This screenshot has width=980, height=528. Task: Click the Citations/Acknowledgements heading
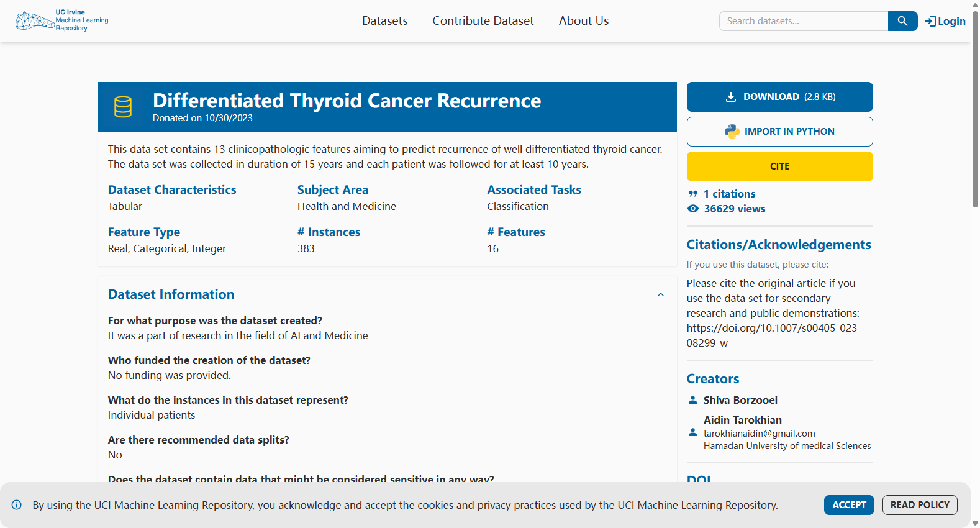coord(779,245)
